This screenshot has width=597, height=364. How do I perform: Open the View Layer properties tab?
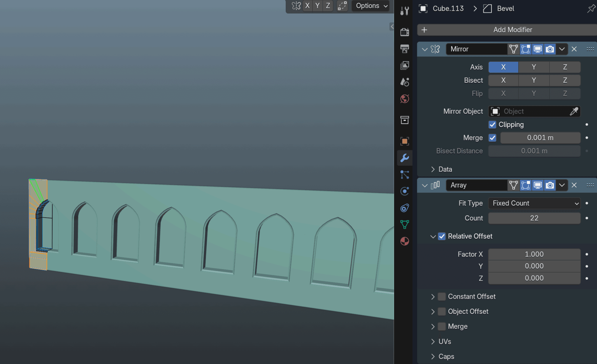point(405,65)
